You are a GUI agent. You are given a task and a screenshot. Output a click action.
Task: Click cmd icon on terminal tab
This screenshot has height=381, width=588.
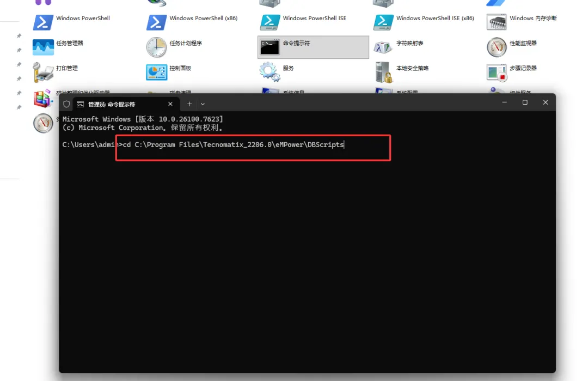(80, 104)
